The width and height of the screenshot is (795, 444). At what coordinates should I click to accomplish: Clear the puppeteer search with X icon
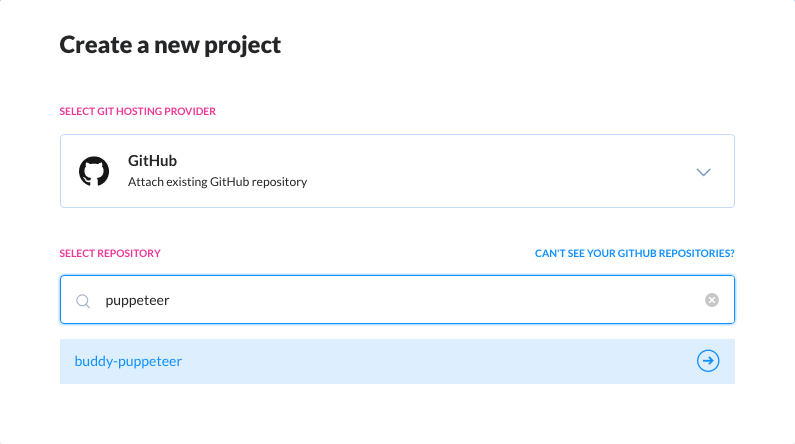[712, 300]
